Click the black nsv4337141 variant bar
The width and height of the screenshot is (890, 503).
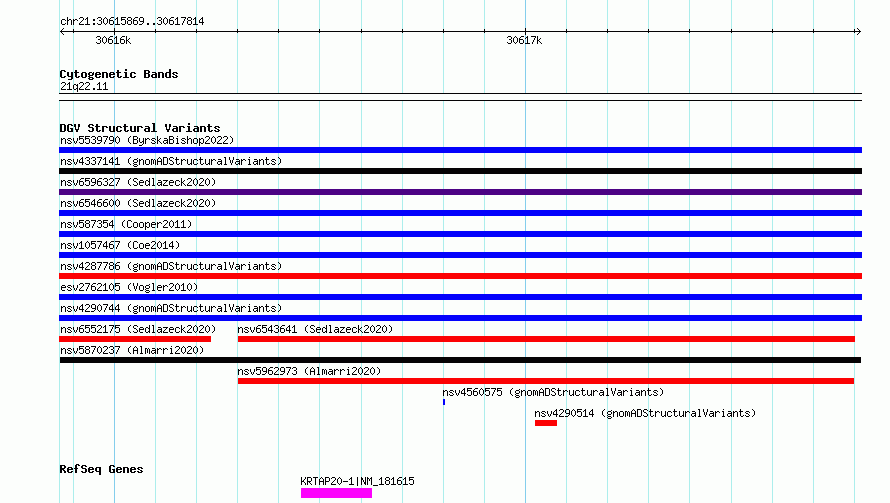(460, 171)
